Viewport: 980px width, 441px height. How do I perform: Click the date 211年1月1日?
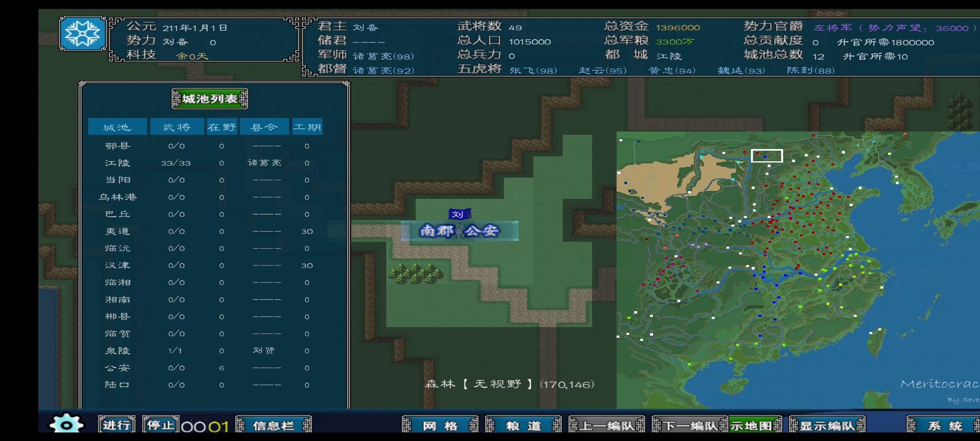(x=195, y=28)
